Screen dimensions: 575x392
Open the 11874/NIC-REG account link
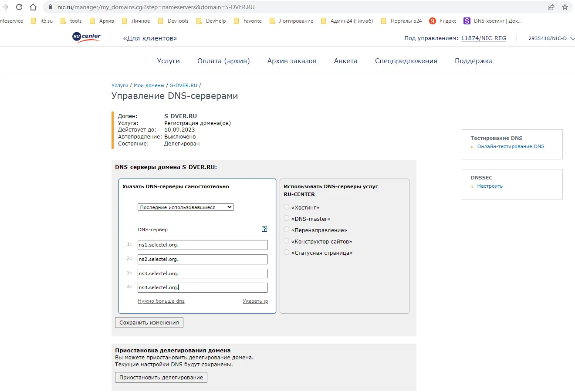(484, 38)
